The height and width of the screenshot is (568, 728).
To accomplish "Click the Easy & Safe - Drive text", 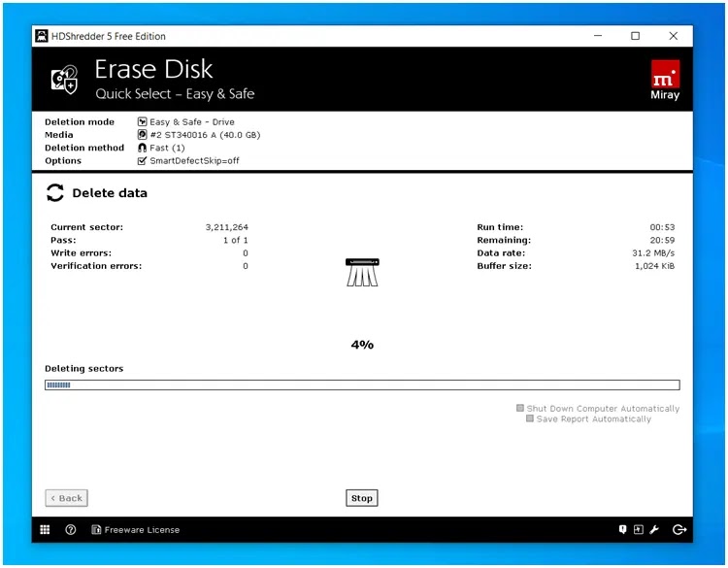I will tap(192, 121).
